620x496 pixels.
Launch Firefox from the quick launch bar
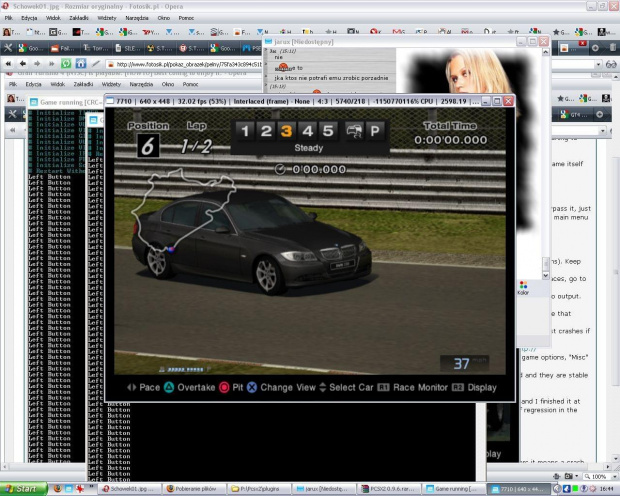point(57,489)
